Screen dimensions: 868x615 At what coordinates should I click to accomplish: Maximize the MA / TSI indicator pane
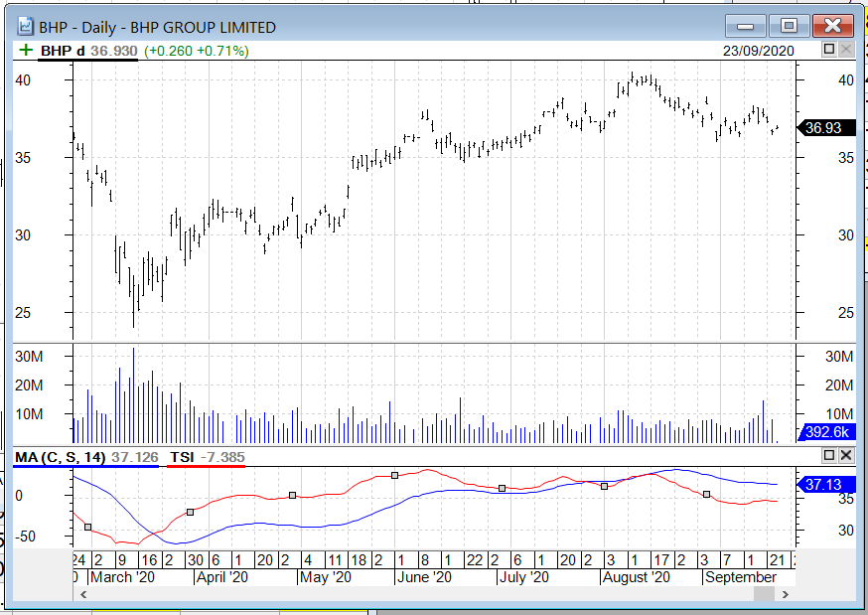828,455
